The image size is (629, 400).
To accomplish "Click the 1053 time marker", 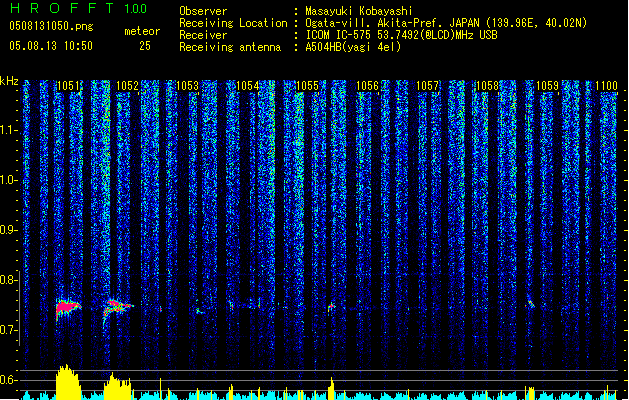I will pyautogui.click(x=187, y=86).
